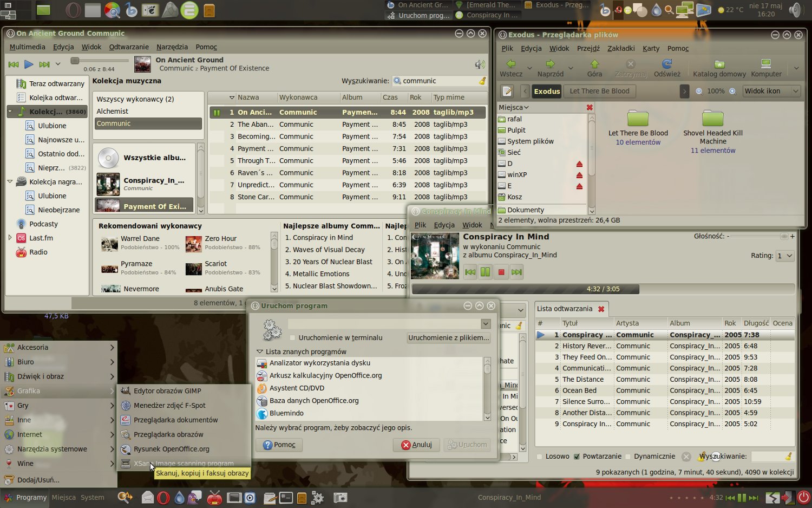The image size is (812, 508).
Task: Clear the playlist search field in Conspiracy player
Action: [789, 457]
